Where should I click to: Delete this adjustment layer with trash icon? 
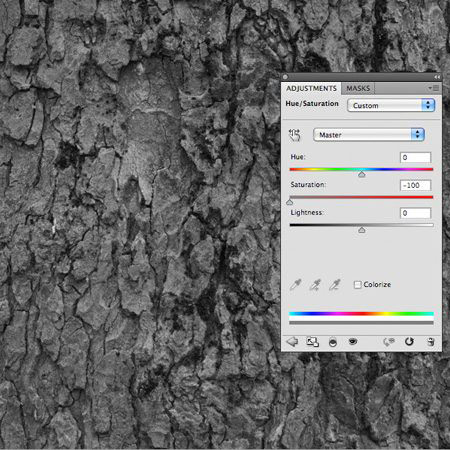coord(430,342)
